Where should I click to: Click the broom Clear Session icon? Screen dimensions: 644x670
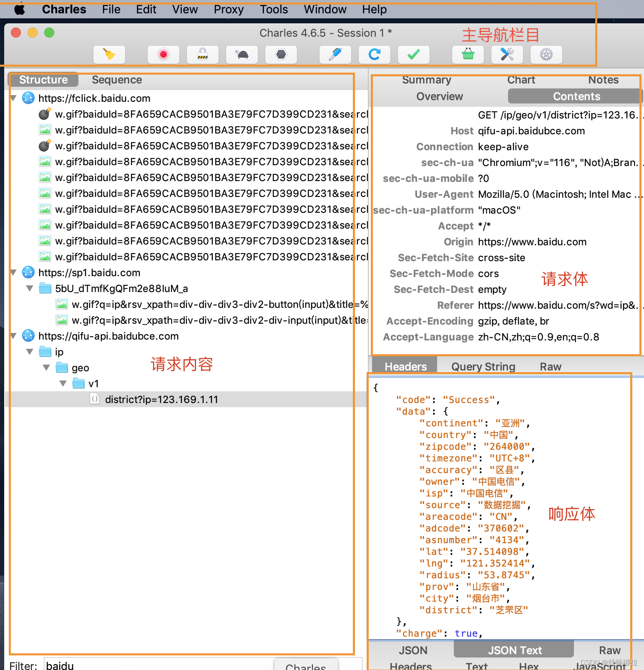coord(109,55)
